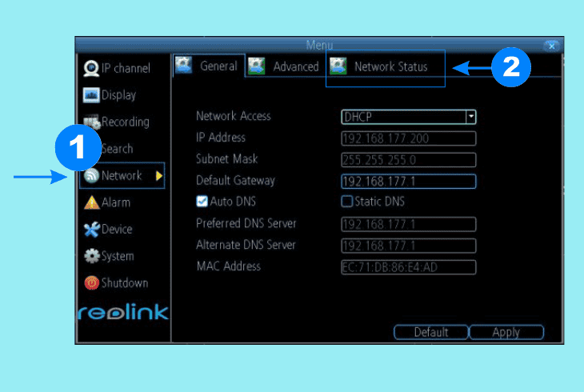This screenshot has height=392, width=584.
Task: Click the MAC Address label
Action: click(229, 266)
